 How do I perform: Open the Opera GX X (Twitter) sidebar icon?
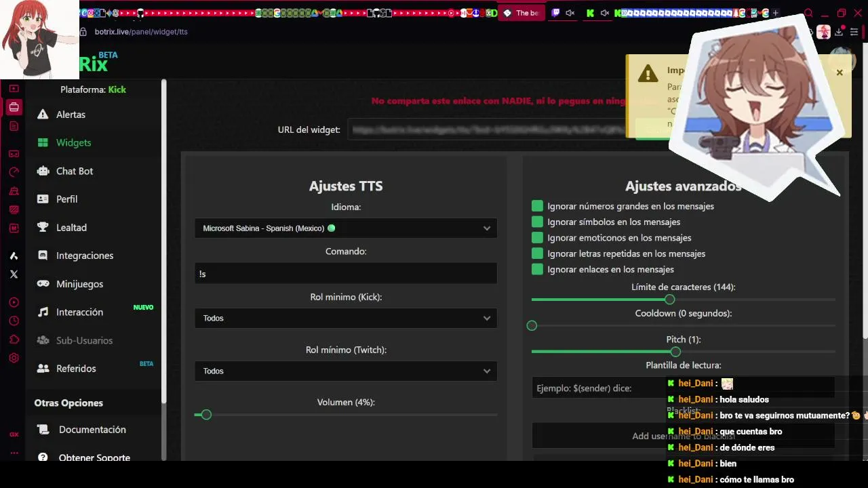point(14,274)
